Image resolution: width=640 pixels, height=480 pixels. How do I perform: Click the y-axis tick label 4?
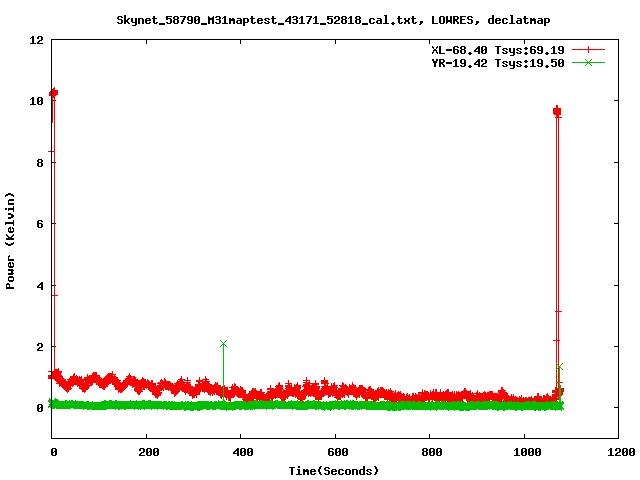coord(40,286)
